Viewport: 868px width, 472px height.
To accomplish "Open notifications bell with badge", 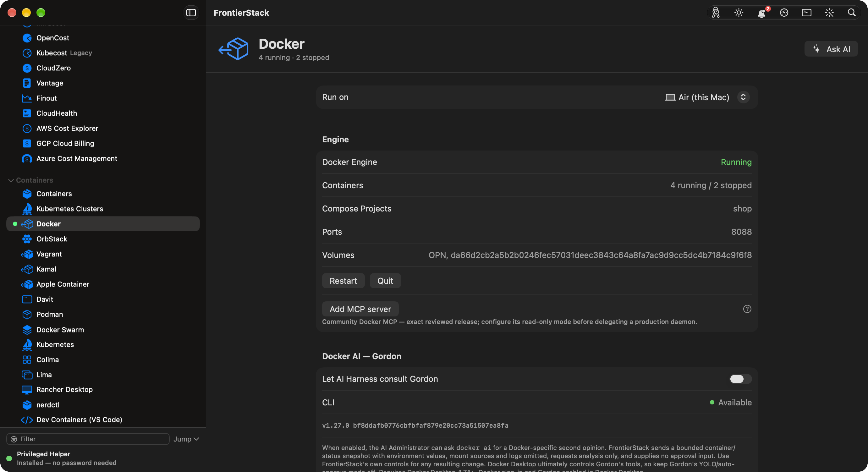I will (761, 13).
